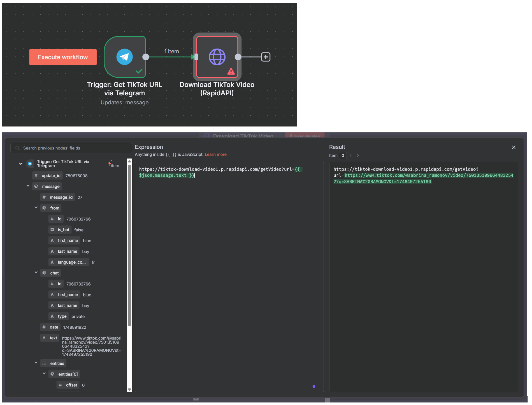532x405 pixels.
Task: Click the red warning triangle on HTTP node
Action: tap(231, 72)
